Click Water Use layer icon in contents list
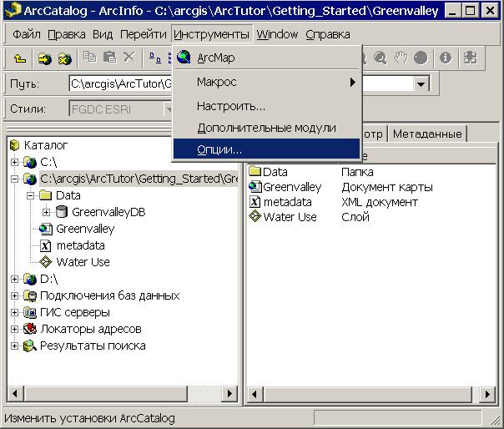This screenshot has height=429, width=504. pyautogui.click(x=255, y=216)
